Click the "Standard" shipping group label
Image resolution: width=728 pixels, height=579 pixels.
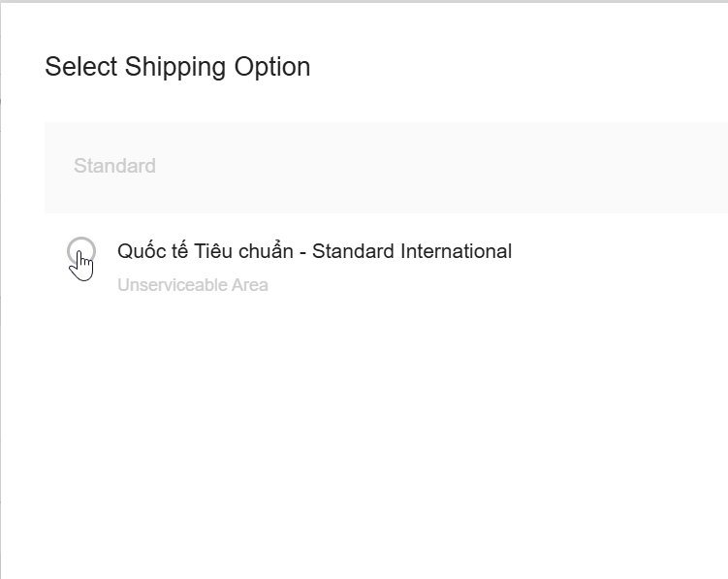(x=114, y=166)
